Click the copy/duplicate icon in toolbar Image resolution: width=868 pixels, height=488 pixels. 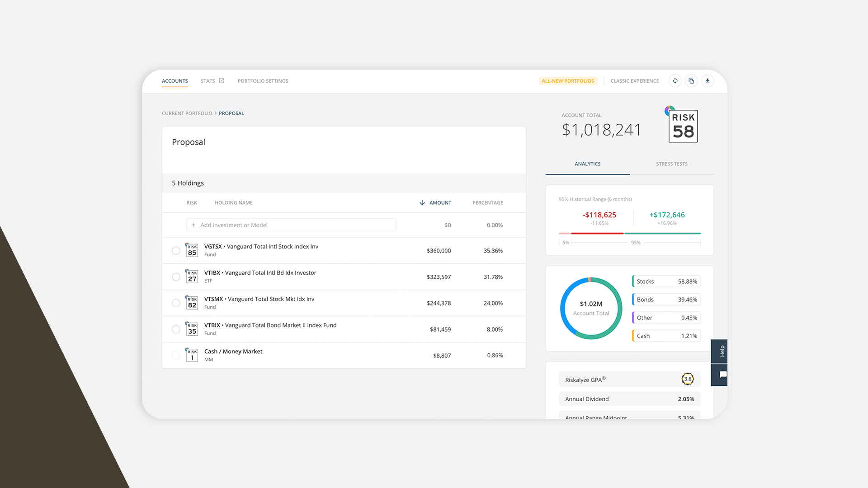point(691,81)
